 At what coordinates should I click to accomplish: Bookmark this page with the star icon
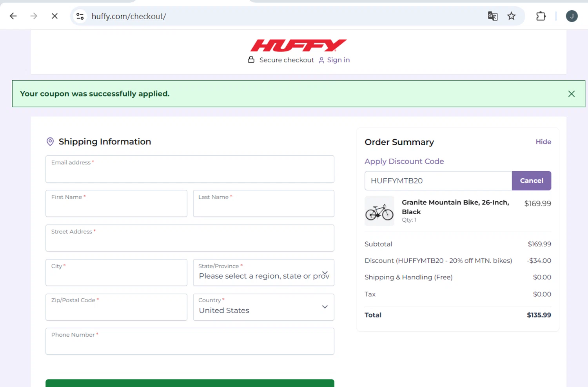click(511, 16)
